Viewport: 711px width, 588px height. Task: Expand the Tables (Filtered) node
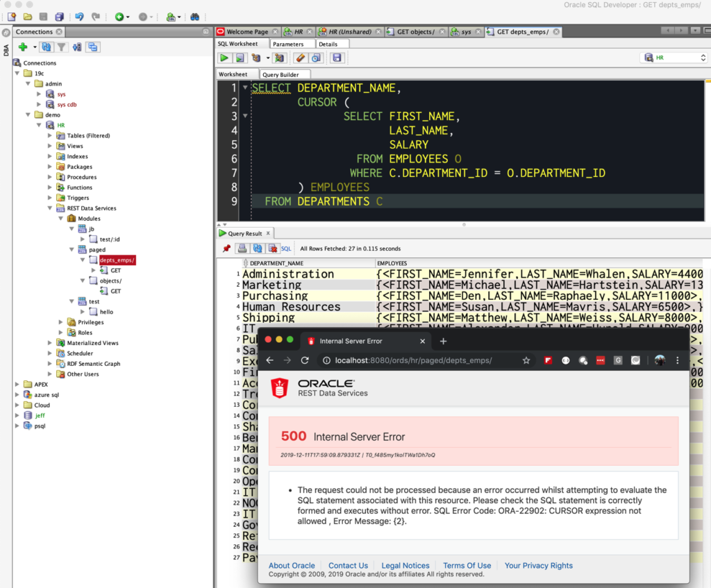coord(50,135)
